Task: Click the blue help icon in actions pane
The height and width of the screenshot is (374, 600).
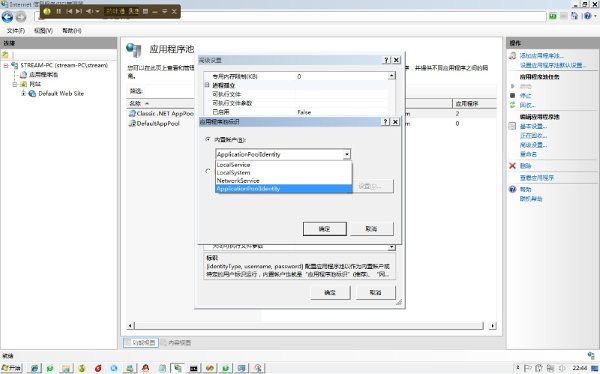Action: pyautogui.click(x=513, y=189)
